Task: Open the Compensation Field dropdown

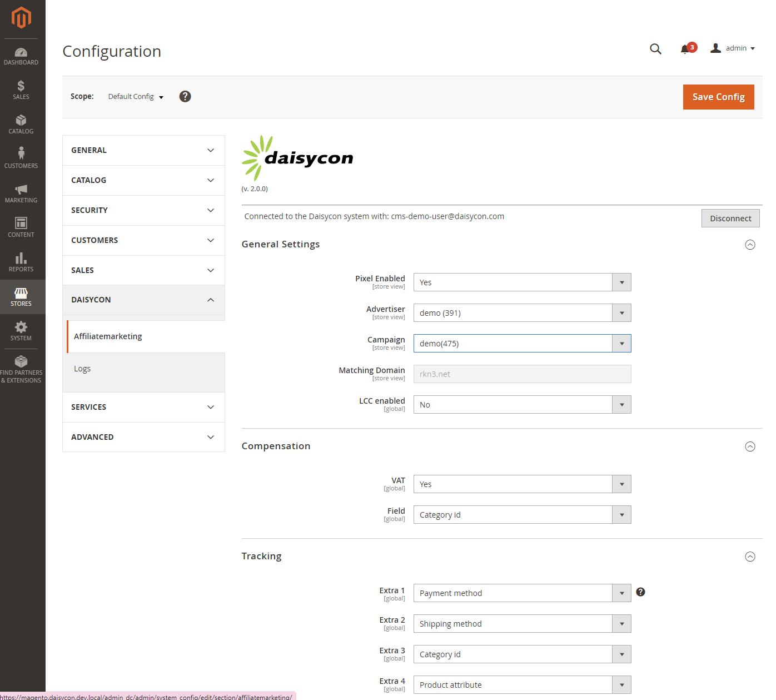Action: [523, 515]
